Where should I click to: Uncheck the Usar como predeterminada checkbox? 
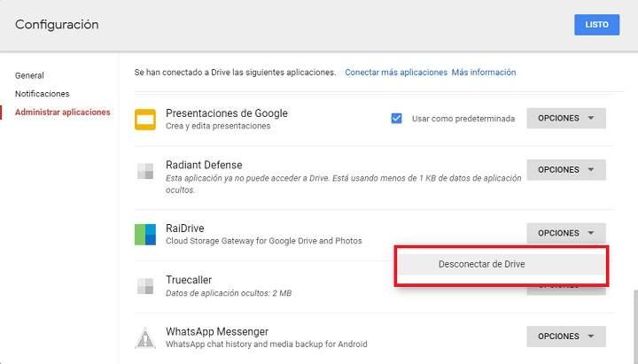tap(396, 119)
